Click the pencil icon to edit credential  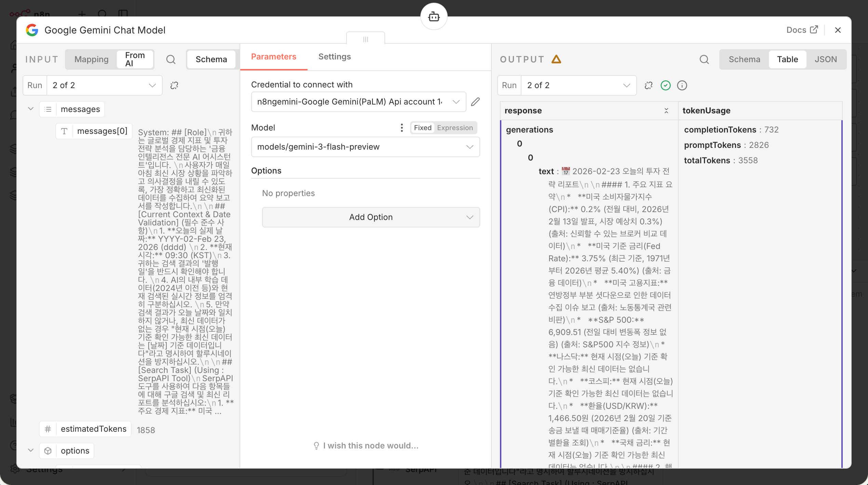(x=475, y=102)
